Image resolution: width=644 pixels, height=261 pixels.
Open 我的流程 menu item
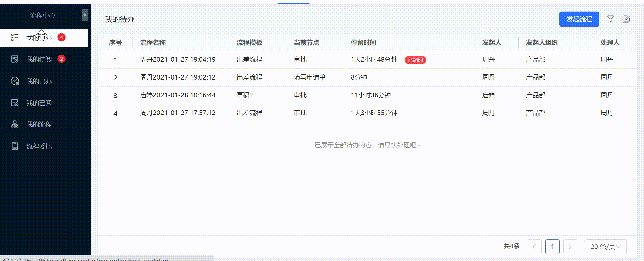pyautogui.click(x=44, y=124)
